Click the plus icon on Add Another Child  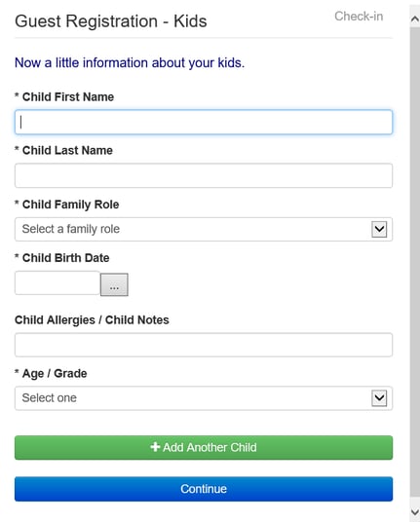(x=155, y=447)
